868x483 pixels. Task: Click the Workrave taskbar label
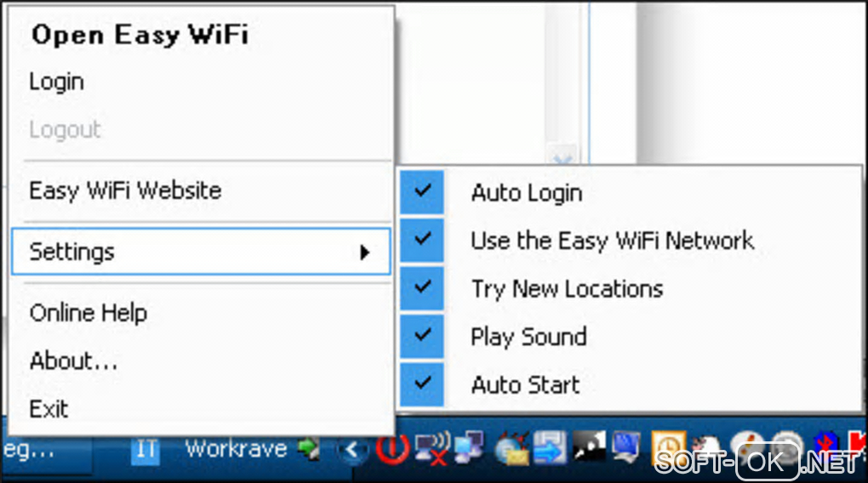tap(236, 449)
